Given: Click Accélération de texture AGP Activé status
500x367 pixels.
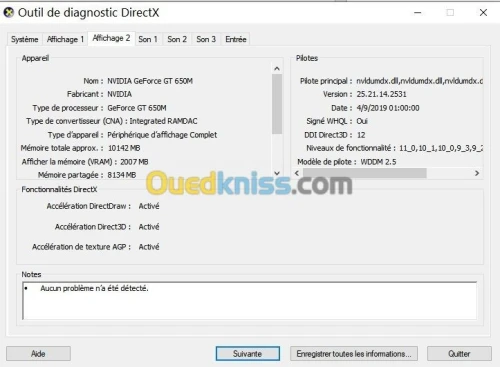Looking at the screenshot, I should pos(149,247).
